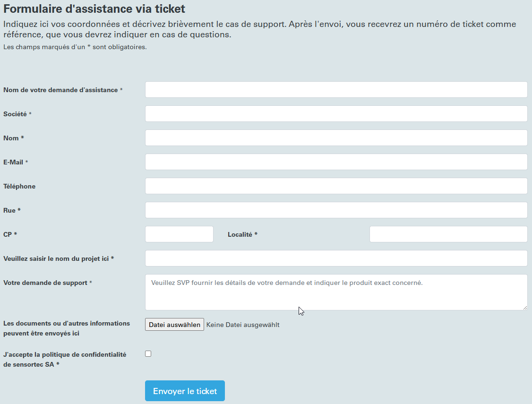This screenshot has height=404, width=532.
Task: Focus the Téléphone input box
Action: coord(336,186)
